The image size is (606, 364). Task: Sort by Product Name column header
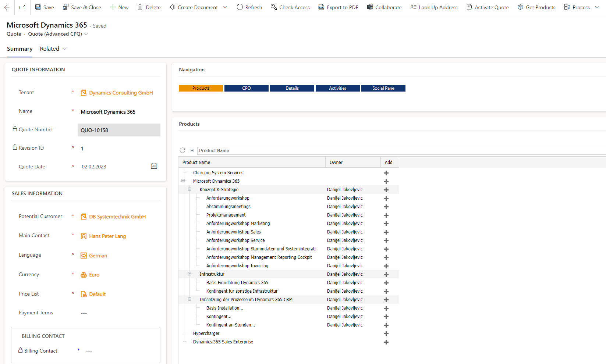click(x=252, y=162)
